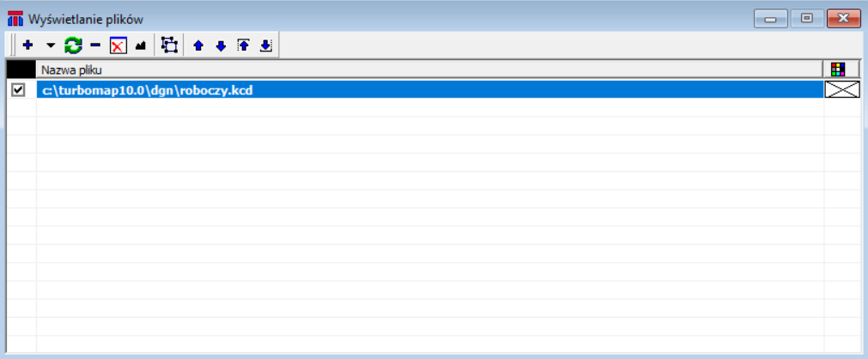The image size is (868, 359).
Task: Maximize the Wyświetlanie plików window
Action: [x=806, y=18]
